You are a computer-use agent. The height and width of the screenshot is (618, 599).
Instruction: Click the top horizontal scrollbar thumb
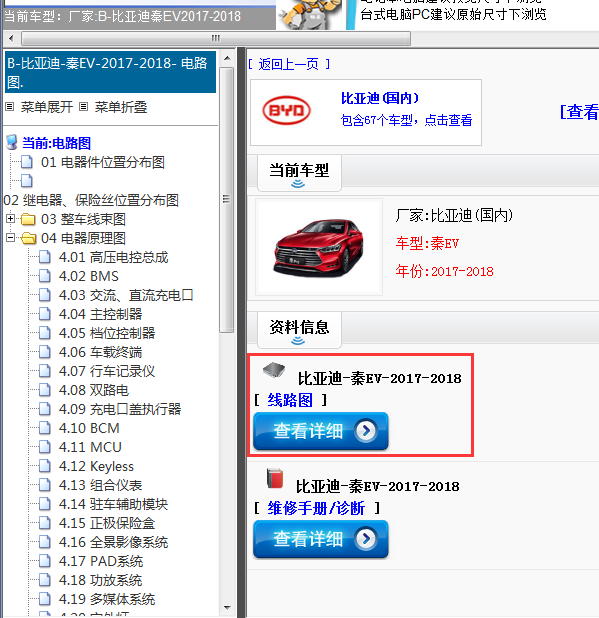216,39
